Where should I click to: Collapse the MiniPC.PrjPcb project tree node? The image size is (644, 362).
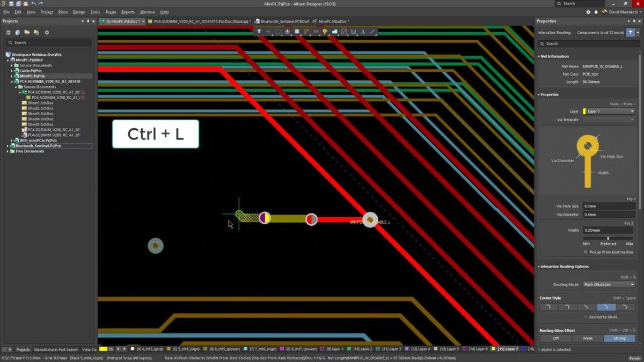tap(12, 76)
